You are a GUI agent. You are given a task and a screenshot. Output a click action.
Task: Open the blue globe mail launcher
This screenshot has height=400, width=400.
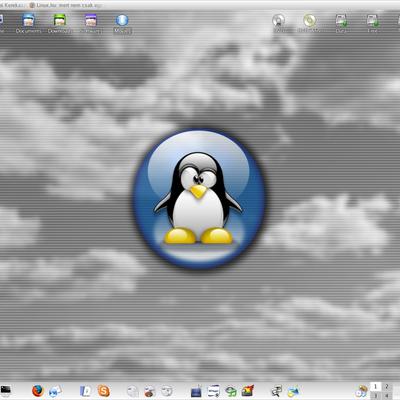point(55,391)
